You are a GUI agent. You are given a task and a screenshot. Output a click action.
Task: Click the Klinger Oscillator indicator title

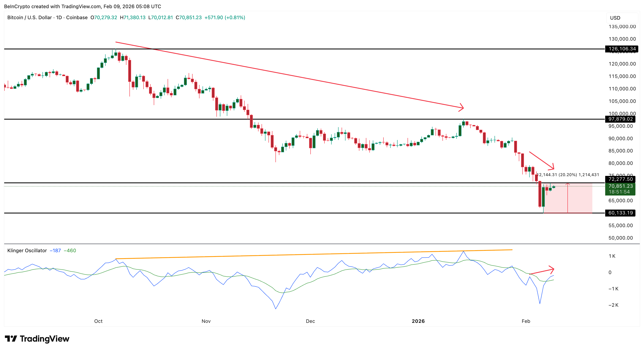[x=27, y=251]
